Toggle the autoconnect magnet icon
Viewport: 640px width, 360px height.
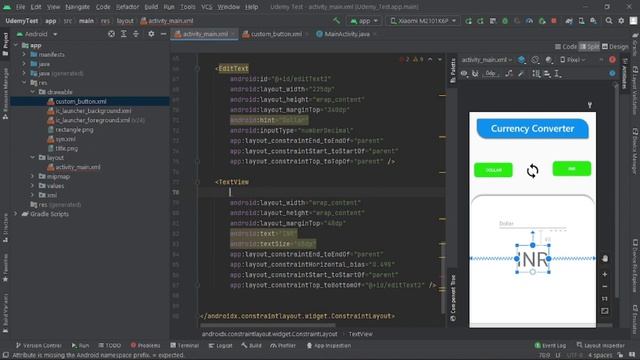pos(475,73)
